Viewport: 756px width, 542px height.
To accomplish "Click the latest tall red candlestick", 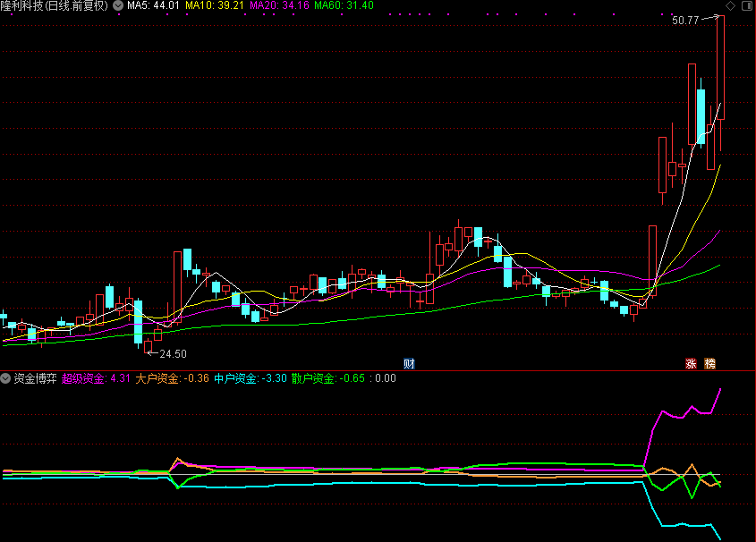I will [x=720, y=67].
